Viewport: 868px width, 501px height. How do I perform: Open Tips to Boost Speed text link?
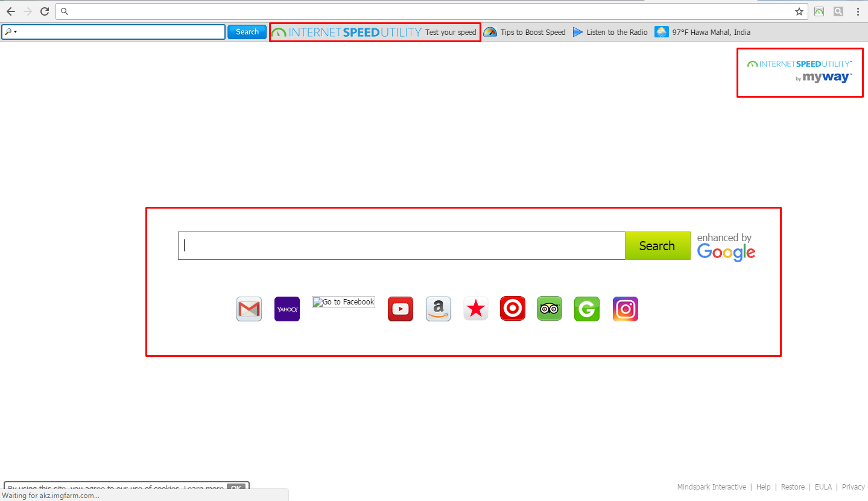(533, 33)
